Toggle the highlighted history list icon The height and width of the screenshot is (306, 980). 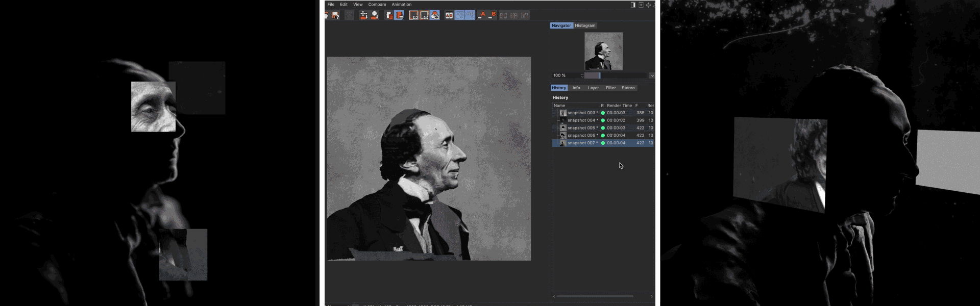(x=399, y=15)
